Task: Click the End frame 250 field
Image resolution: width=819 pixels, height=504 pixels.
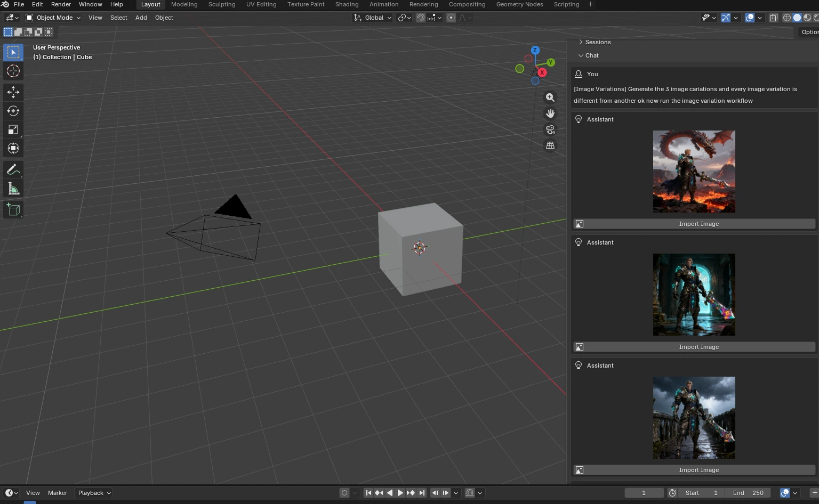Action: pyautogui.click(x=748, y=493)
